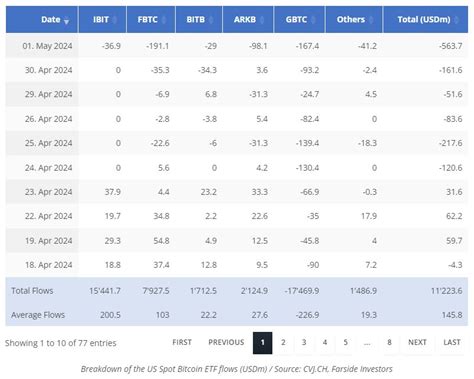Sort the ARKB column
Viewport: 474px width, 379px height.
click(262, 20)
